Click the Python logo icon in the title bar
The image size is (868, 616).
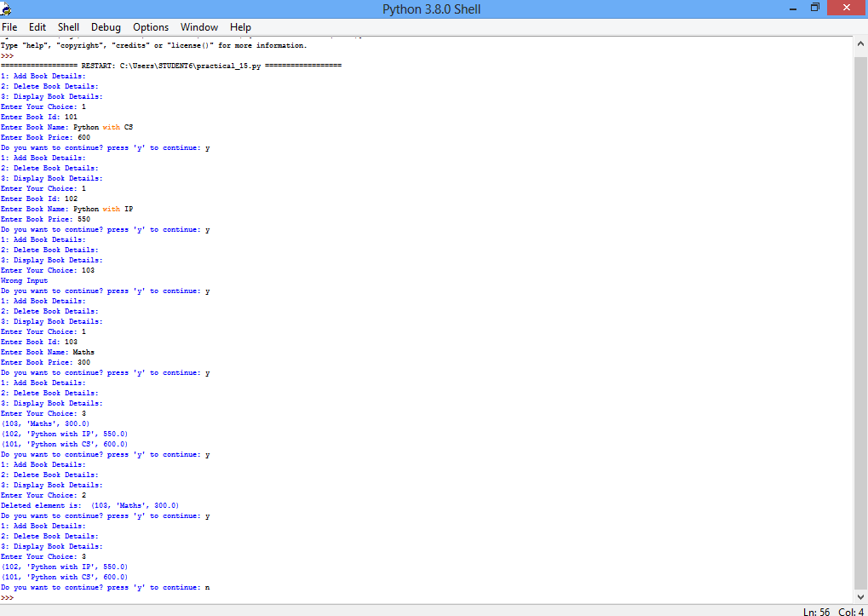pyautogui.click(x=9, y=8)
